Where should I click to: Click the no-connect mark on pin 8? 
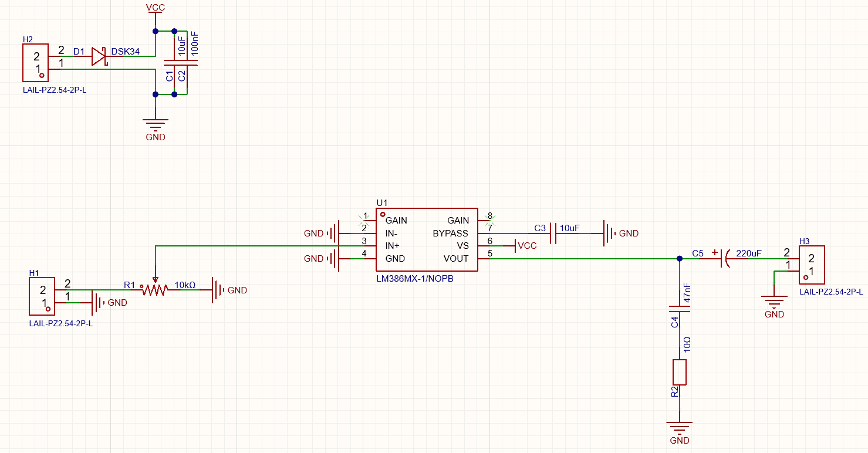tap(490, 221)
